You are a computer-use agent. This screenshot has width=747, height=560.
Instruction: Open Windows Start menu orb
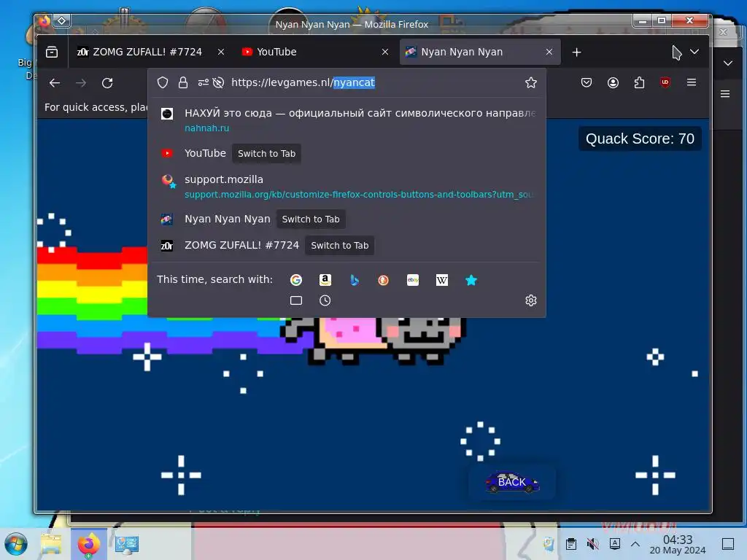[x=16, y=544]
